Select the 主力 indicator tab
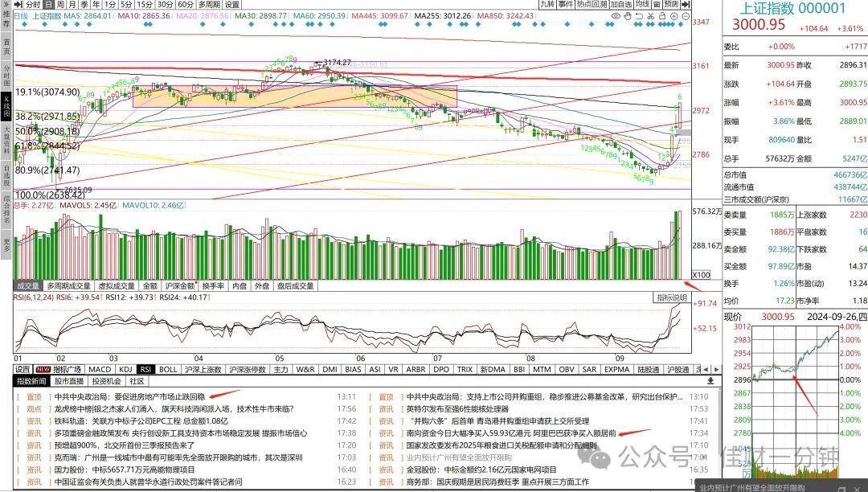 [x=281, y=369]
